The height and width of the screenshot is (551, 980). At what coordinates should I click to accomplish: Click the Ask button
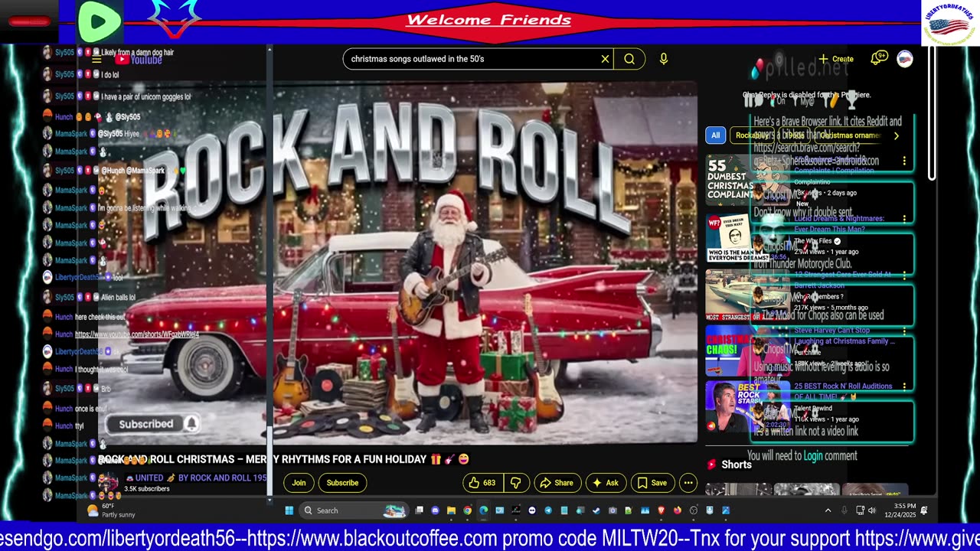click(x=606, y=483)
